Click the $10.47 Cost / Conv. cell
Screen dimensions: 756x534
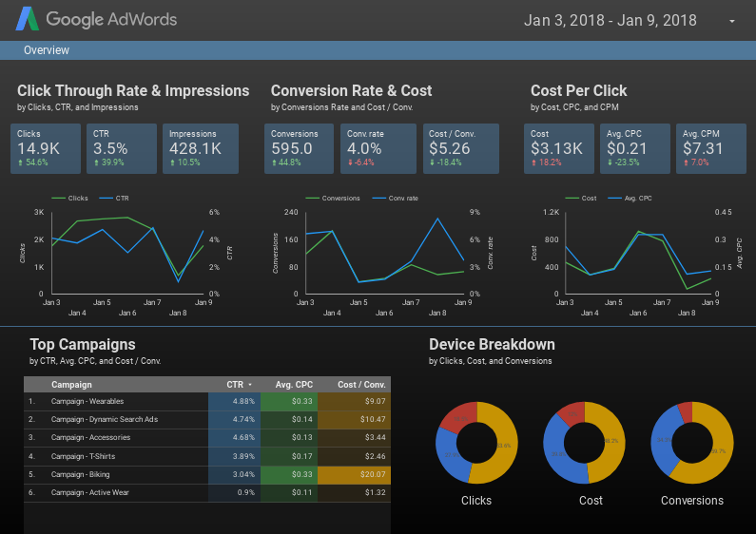click(x=354, y=420)
